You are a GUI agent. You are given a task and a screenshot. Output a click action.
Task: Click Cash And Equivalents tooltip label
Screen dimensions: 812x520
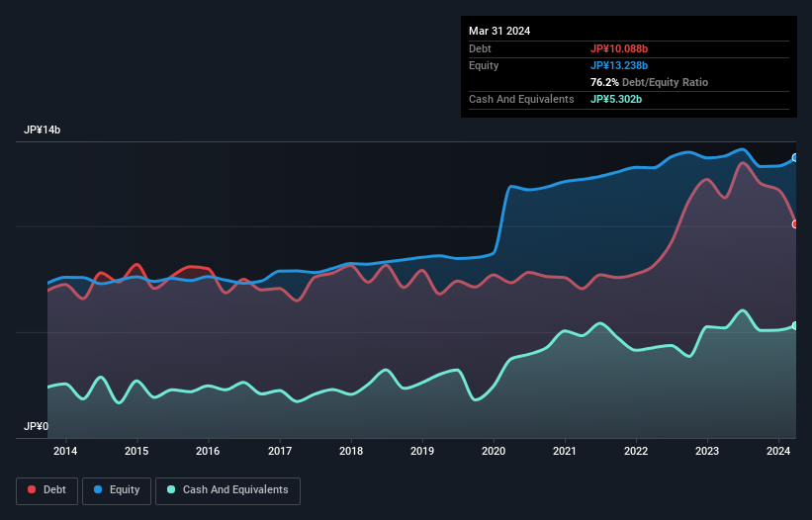[x=521, y=99]
